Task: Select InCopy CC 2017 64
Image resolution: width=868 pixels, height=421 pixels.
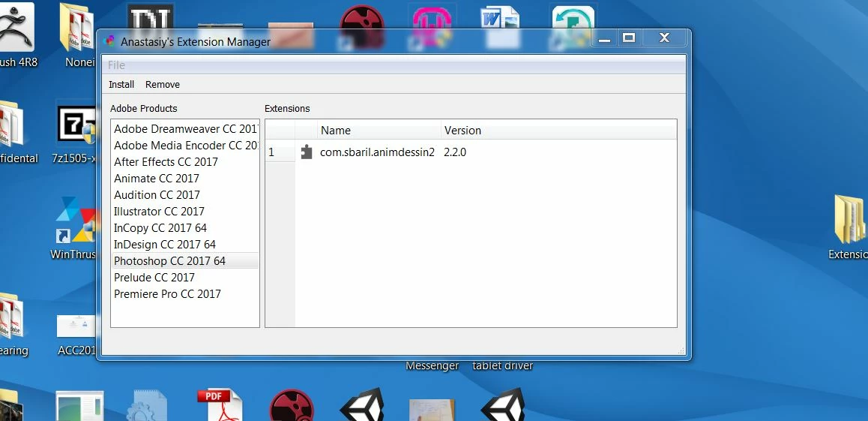Action: click(x=185, y=227)
